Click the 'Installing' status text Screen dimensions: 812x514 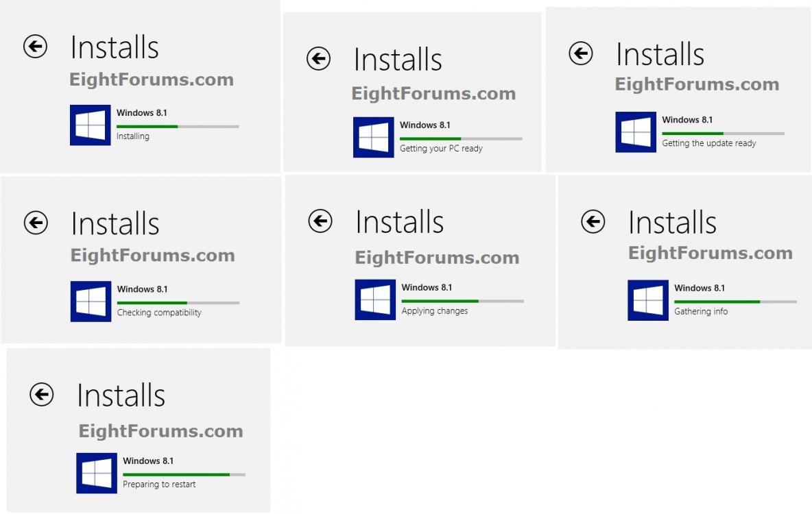coord(132,136)
